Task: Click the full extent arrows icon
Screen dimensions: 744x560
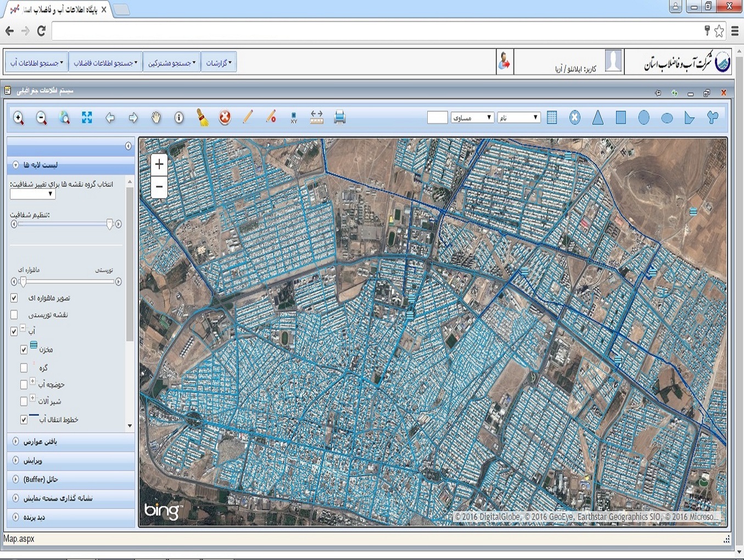Action: tap(87, 117)
